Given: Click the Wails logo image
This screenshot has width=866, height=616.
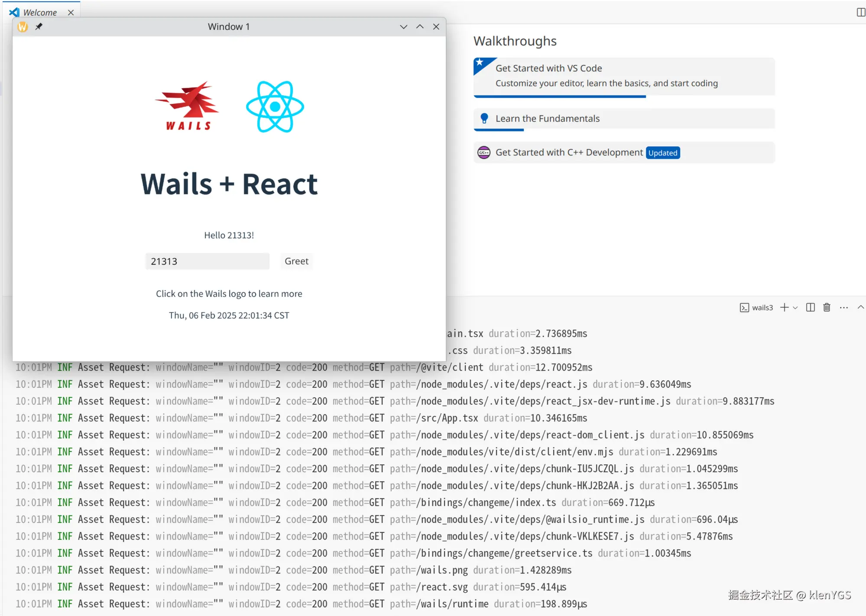Looking at the screenshot, I should (187, 106).
